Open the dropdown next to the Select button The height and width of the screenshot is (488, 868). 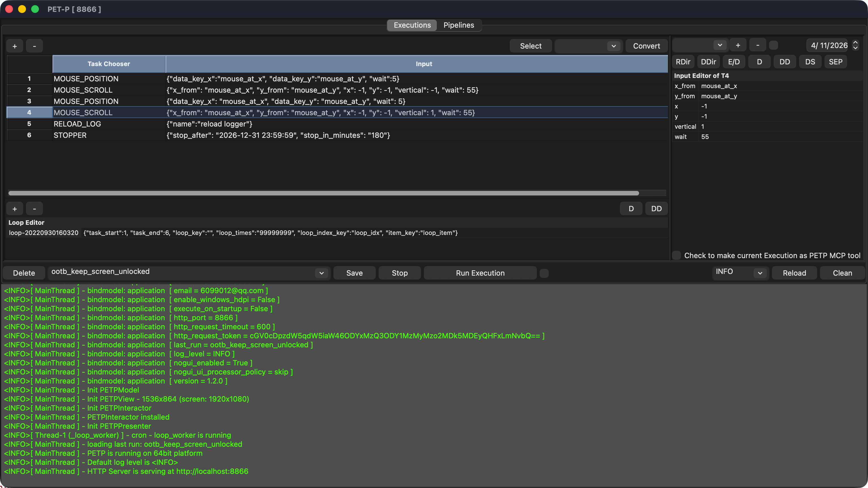point(613,46)
